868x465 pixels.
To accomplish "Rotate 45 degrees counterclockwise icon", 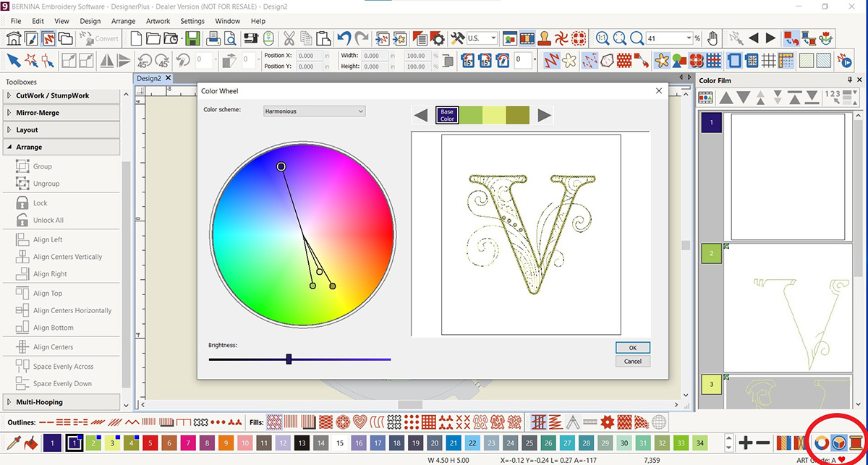I will 144,60.
